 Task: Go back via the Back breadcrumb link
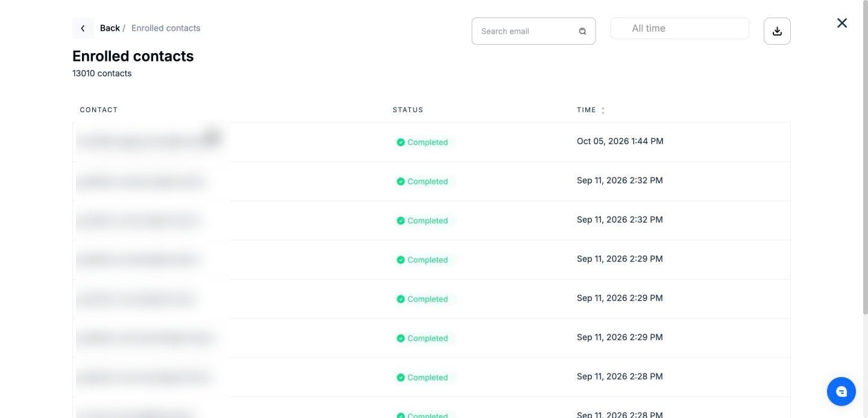click(110, 28)
